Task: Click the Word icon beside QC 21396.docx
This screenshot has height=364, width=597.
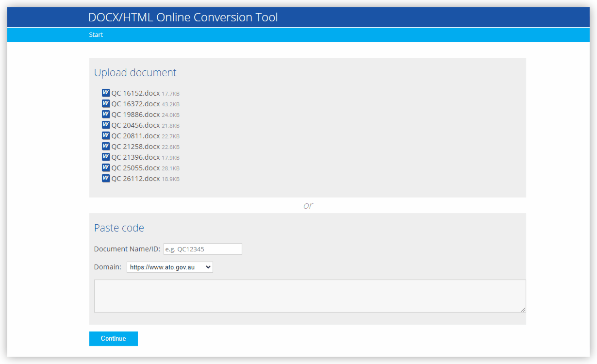Action: pos(106,157)
